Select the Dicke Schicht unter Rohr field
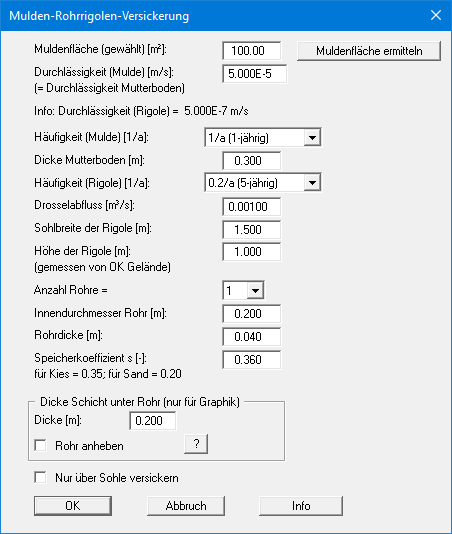The width and height of the screenshot is (452, 534). [x=153, y=421]
